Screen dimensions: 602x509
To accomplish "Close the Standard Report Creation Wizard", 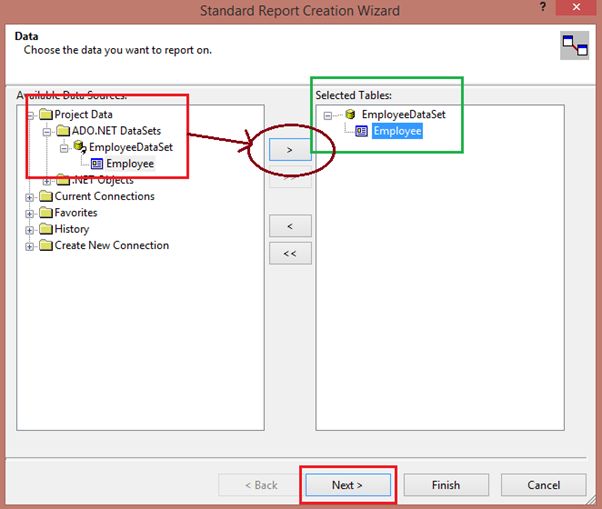I will [576, 7].
